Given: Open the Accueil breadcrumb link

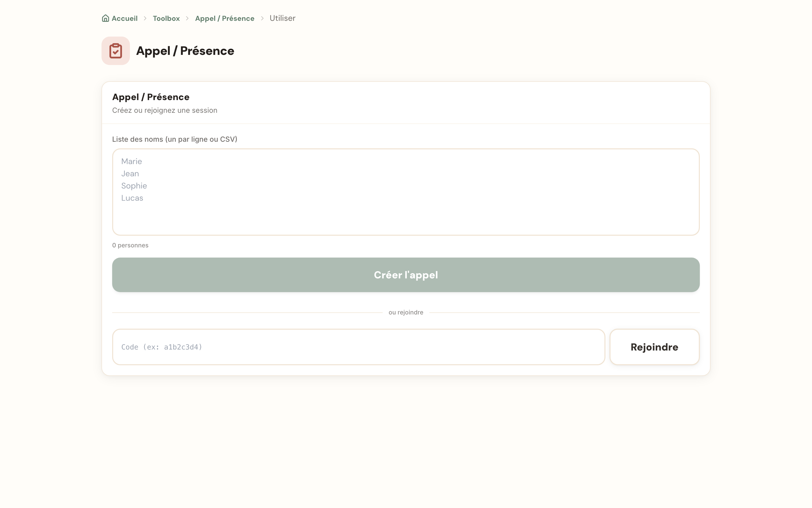Looking at the screenshot, I should tap(120, 18).
